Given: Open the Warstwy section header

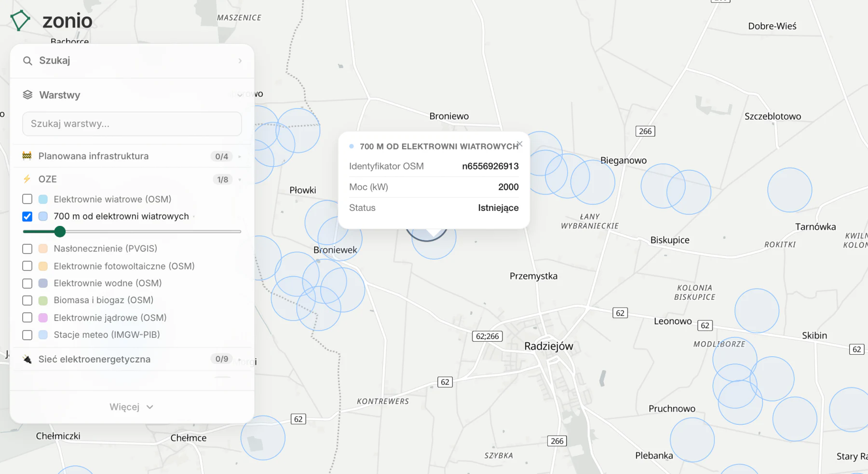Looking at the screenshot, I should [x=132, y=95].
